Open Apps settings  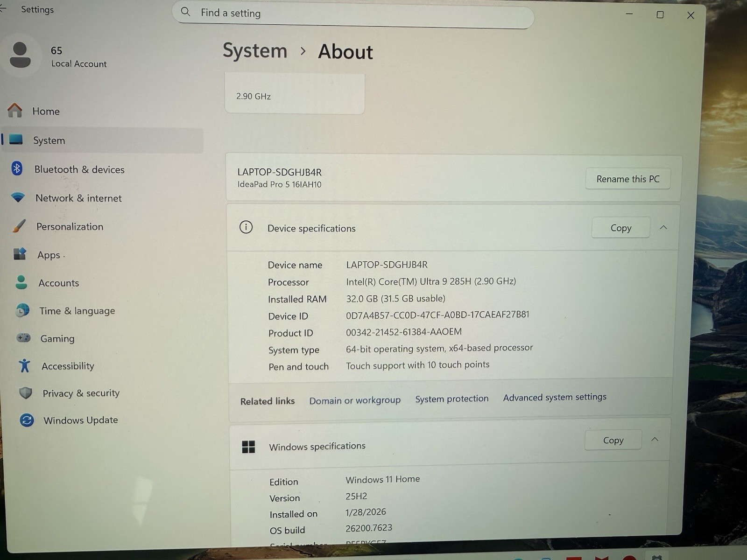[106, 255]
